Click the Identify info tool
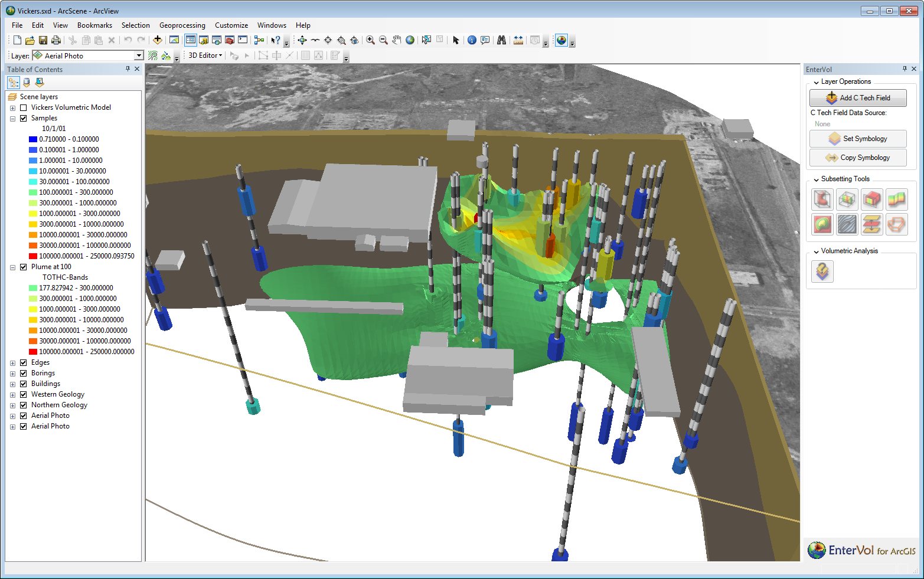The image size is (924, 579). coord(472,40)
